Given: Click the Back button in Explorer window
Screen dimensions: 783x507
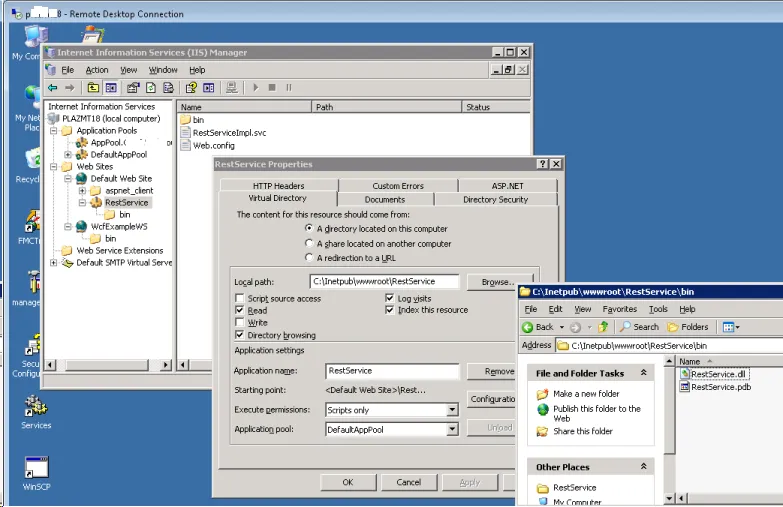Looking at the screenshot, I should [538, 327].
